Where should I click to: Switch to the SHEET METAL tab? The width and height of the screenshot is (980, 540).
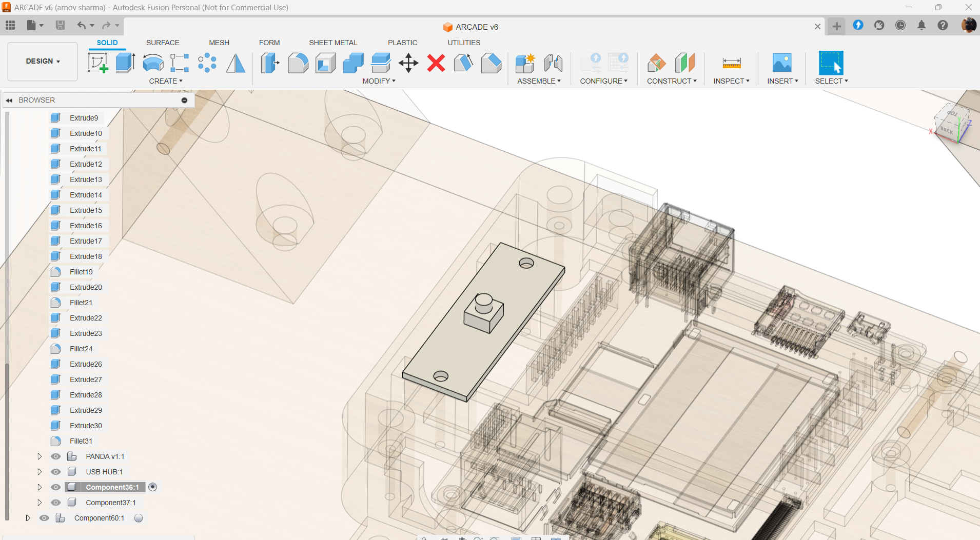333,43
